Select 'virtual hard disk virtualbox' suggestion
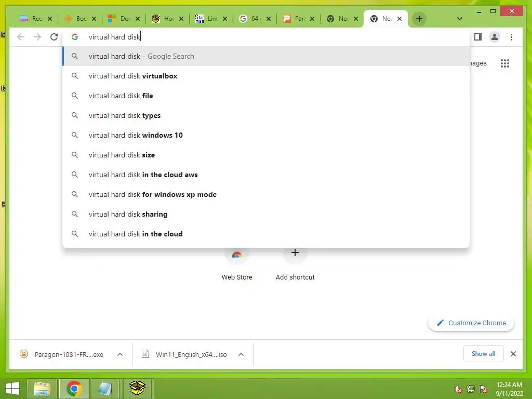This screenshot has width=532, height=399. [266, 76]
